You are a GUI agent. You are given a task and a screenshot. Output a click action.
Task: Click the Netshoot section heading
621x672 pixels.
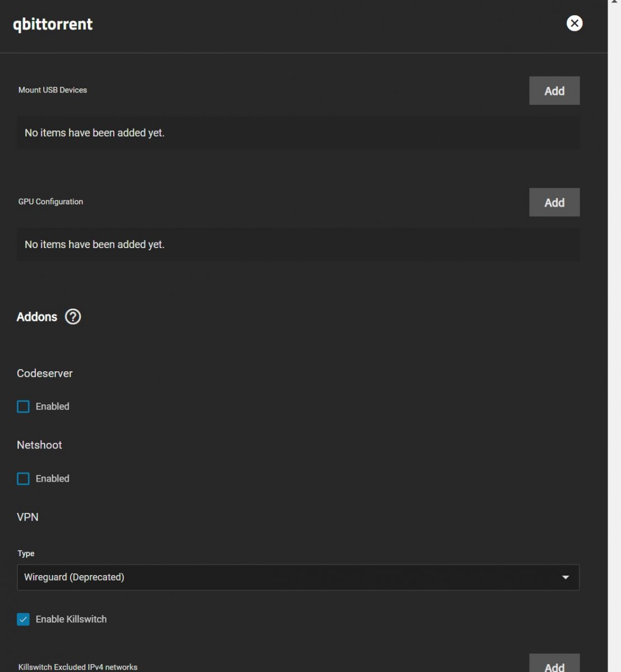39,445
